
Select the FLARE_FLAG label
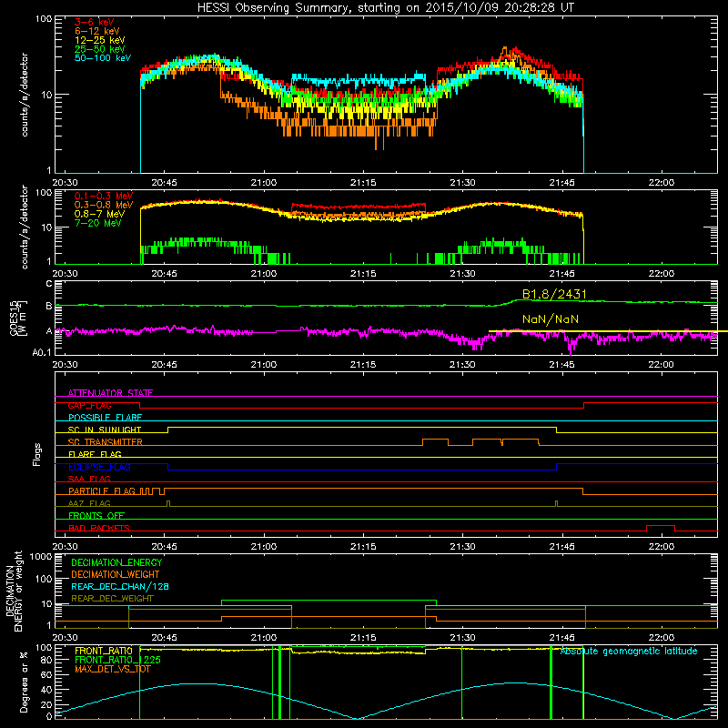(x=95, y=454)
